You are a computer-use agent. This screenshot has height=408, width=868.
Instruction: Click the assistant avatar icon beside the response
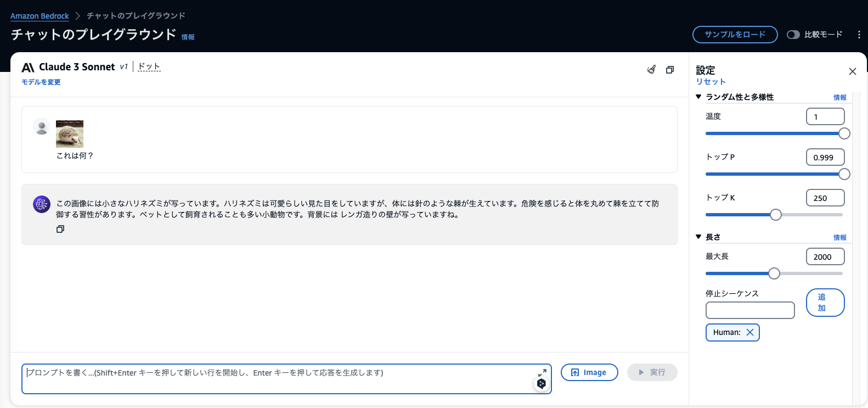click(42, 204)
